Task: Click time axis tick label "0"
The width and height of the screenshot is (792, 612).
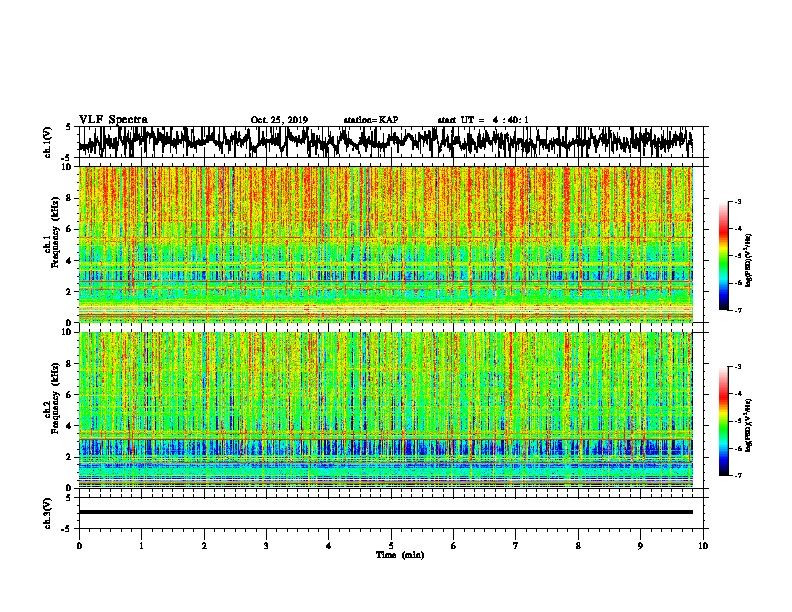Action: 79,545
